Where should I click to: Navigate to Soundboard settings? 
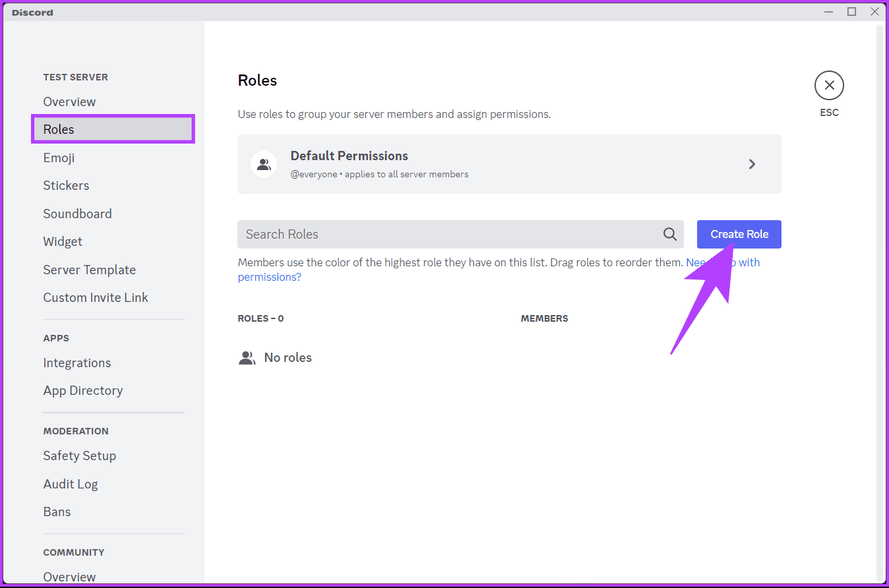[77, 214]
